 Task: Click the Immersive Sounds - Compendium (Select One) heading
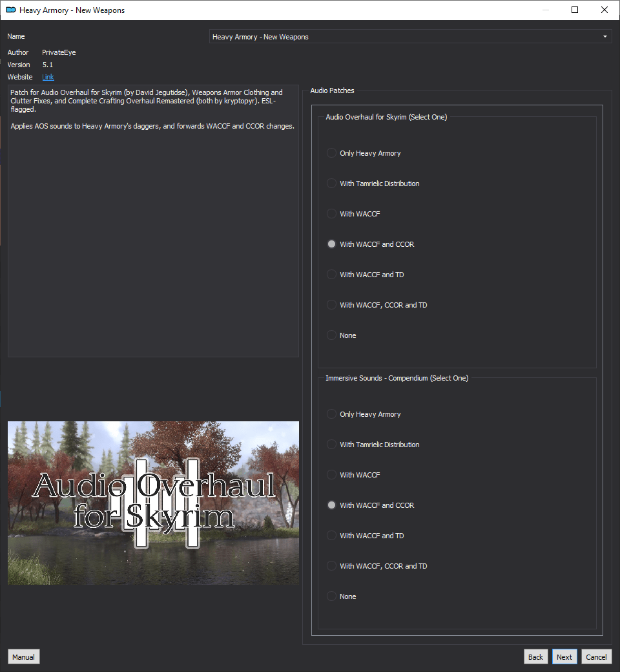[x=397, y=378]
